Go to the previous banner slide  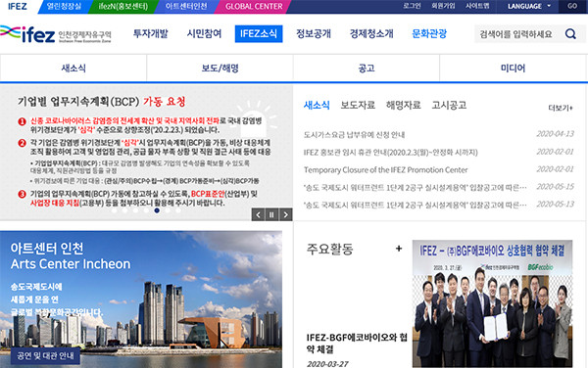[258, 214]
